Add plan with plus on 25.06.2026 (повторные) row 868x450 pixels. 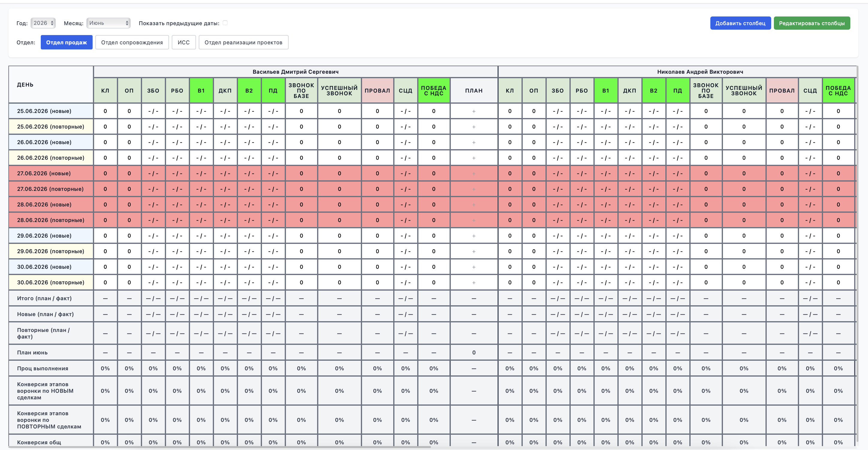tap(474, 127)
